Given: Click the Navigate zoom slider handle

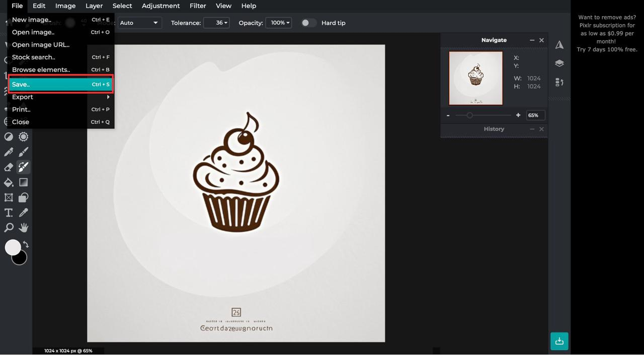Looking at the screenshot, I should [x=469, y=115].
